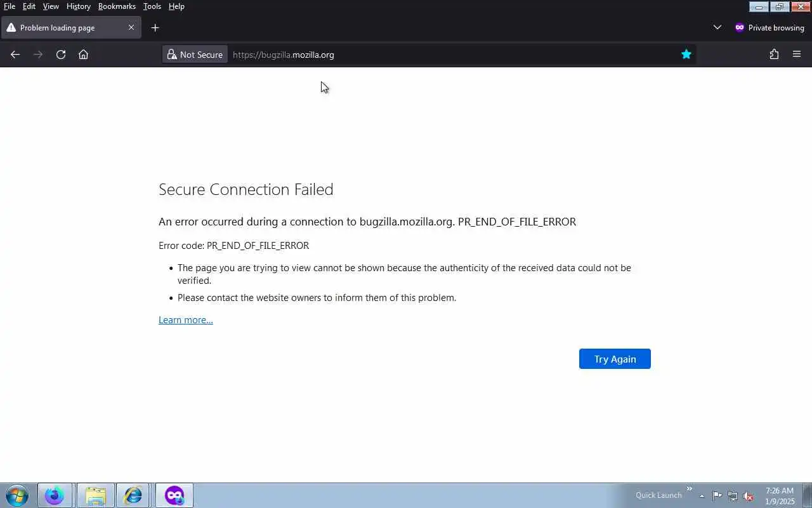Minimize the Firefox window
812x508 pixels.
(759, 6)
